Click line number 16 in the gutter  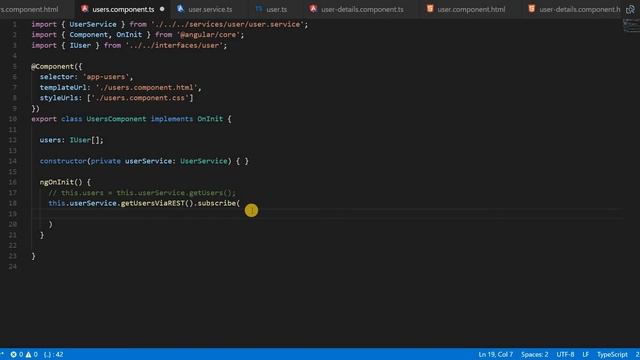pyautogui.click(x=13, y=182)
